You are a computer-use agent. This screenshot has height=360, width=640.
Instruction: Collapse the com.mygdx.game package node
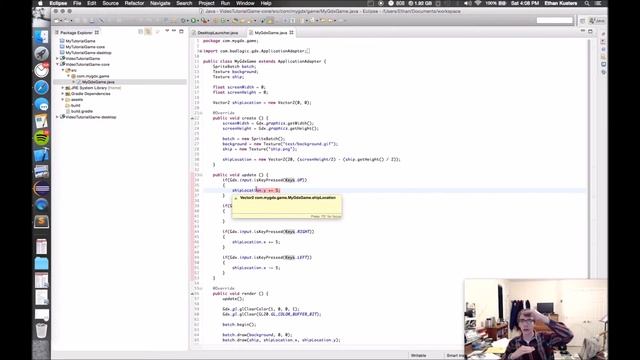click(x=68, y=76)
